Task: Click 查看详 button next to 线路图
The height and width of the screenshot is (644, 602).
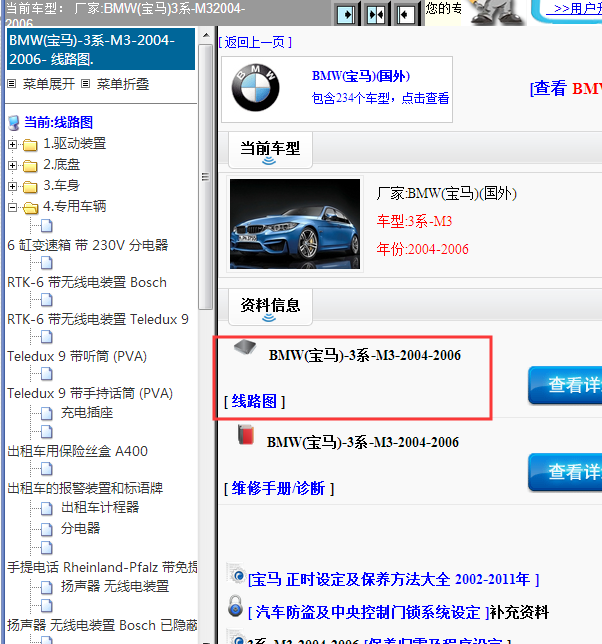Action: pyautogui.click(x=565, y=385)
